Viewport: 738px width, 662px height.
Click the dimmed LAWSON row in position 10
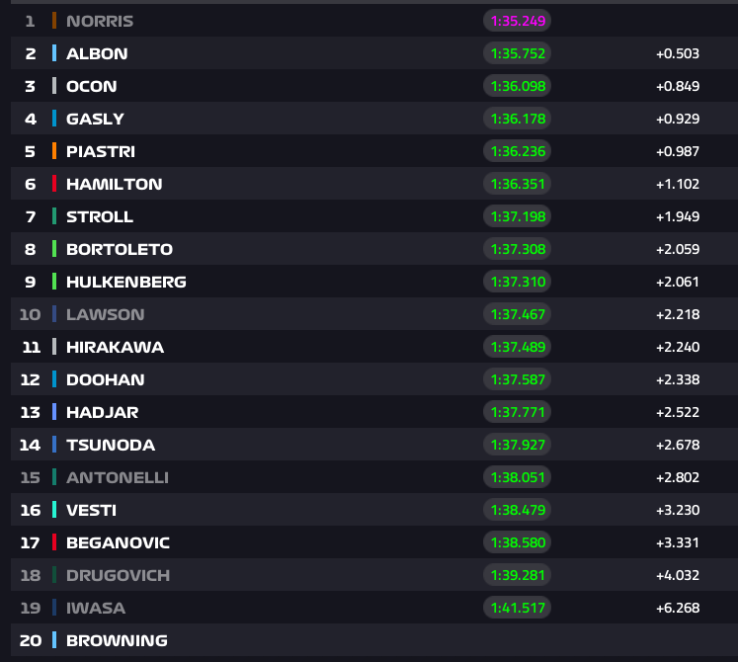[374, 314]
